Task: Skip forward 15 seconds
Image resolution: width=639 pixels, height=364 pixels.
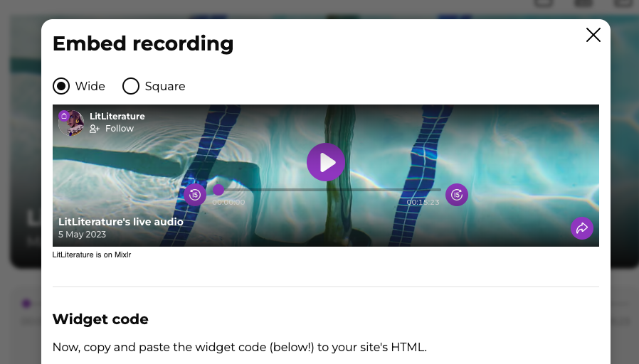Action: coord(456,195)
